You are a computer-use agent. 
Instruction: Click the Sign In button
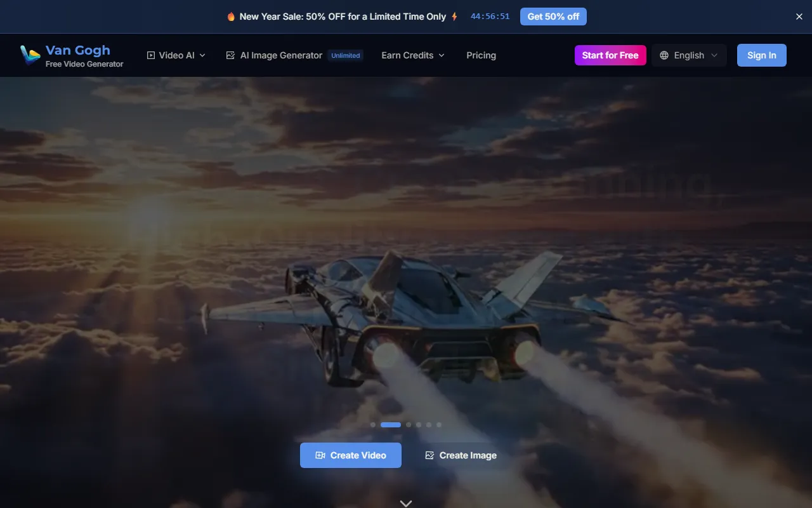761,55
